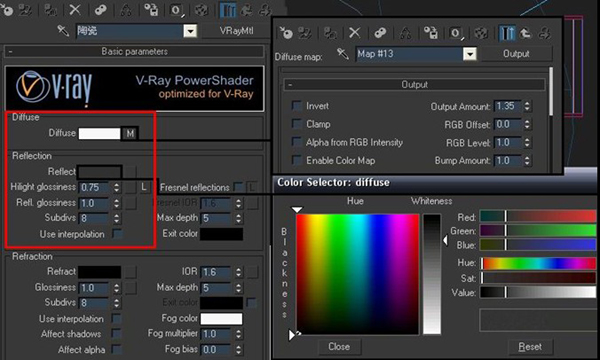The width and height of the screenshot is (600, 360).
Task: Put to Library icon in left toolbar
Action: [x=151, y=10]
